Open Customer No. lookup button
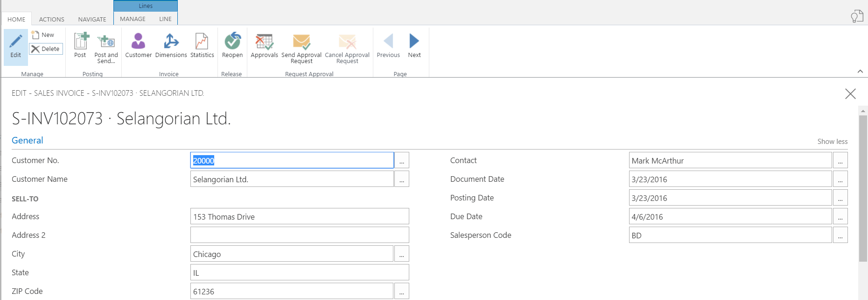 pyautogui.click(x=402, y=160)
